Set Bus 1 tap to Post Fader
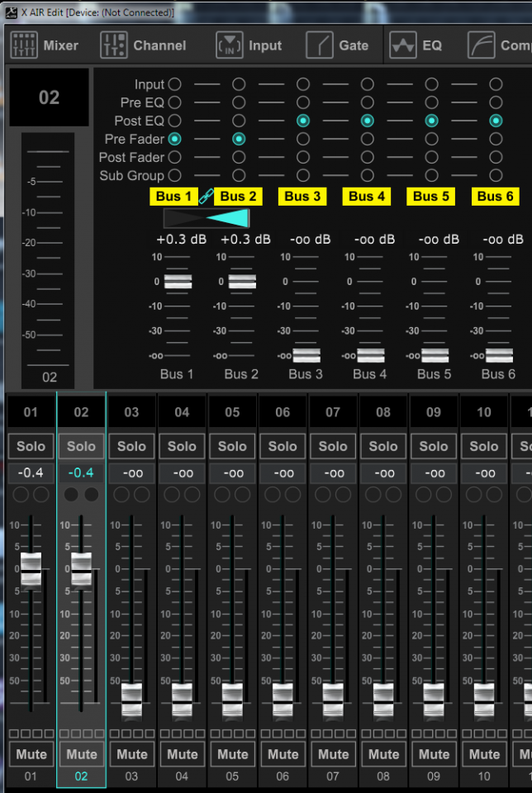Screen dimensions: 532x793 pos(174,157)
